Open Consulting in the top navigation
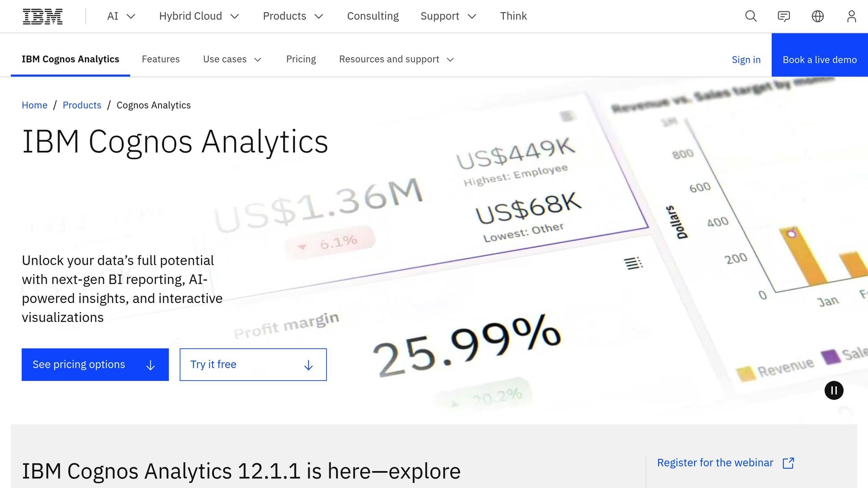This screenshot has height=488, width=868. (x=373, y=16)
